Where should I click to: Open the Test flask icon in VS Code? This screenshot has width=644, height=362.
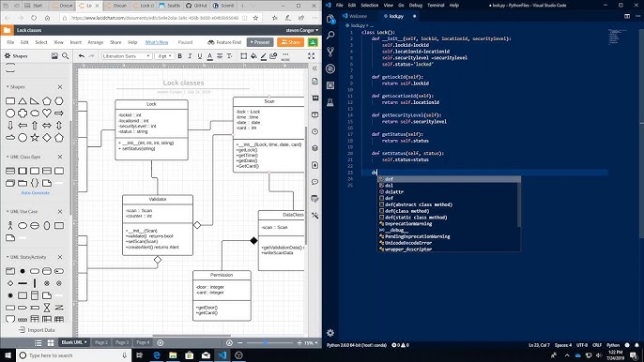point(330,102)
